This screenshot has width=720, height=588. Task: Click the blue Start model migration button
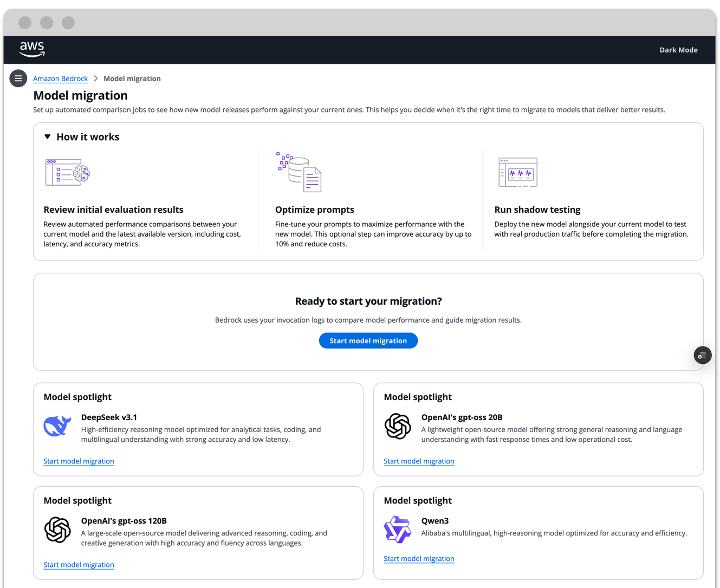click(x=368, y=341)
